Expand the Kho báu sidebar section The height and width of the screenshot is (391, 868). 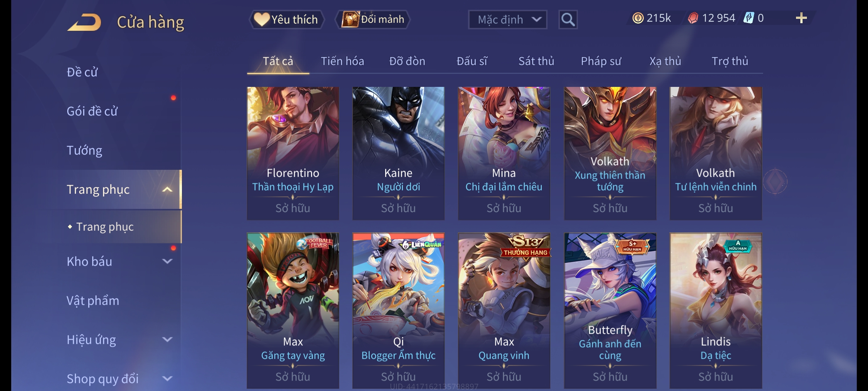[167, 261]
